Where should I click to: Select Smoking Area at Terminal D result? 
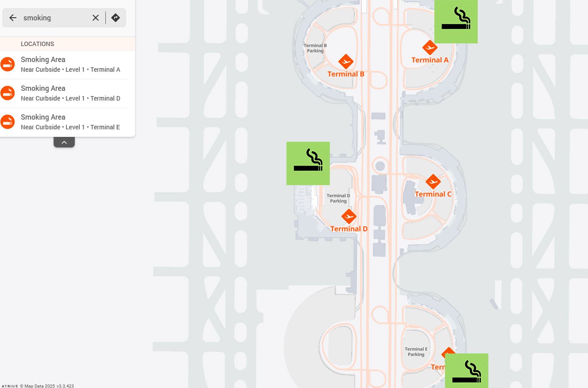point(67,93)
